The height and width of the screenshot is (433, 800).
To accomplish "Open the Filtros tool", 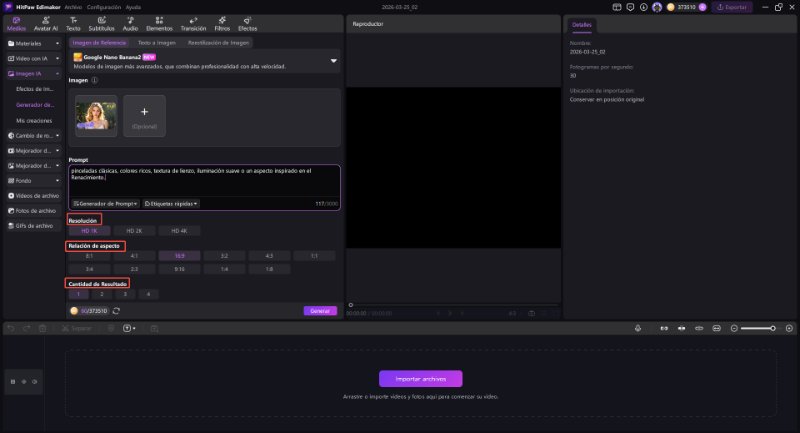I will (222, 24).
